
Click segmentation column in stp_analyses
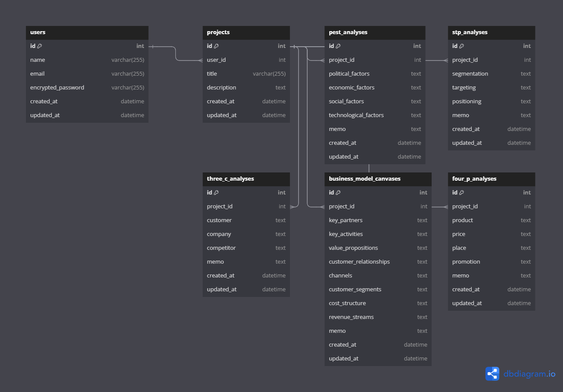pos(492,73)
